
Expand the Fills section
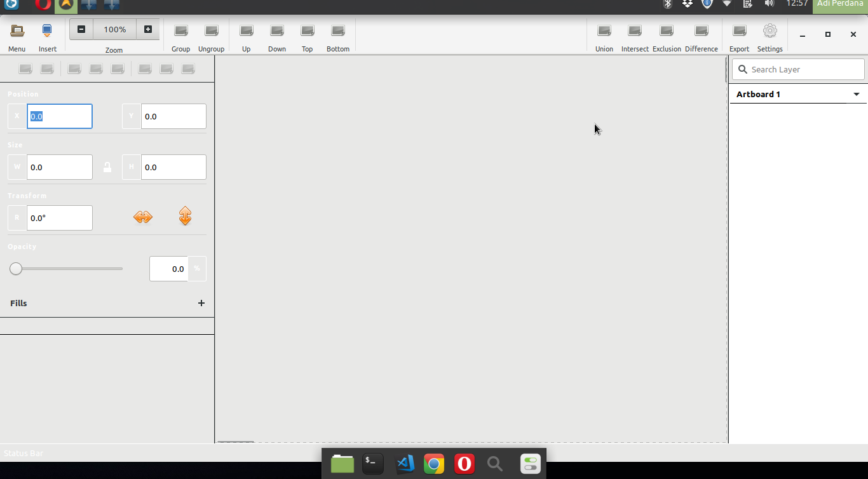point(18,303)
